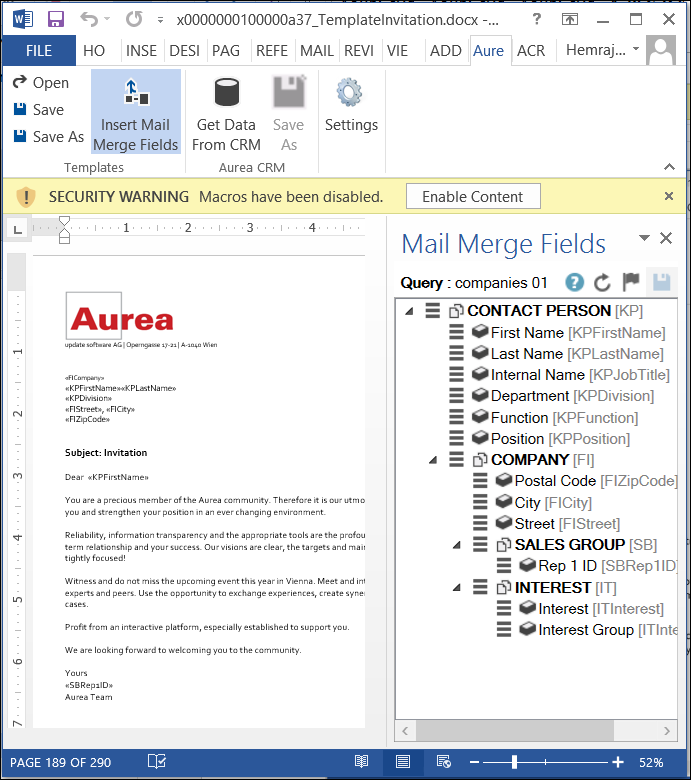Open the undo history dropdown arrow

[107, 19]
